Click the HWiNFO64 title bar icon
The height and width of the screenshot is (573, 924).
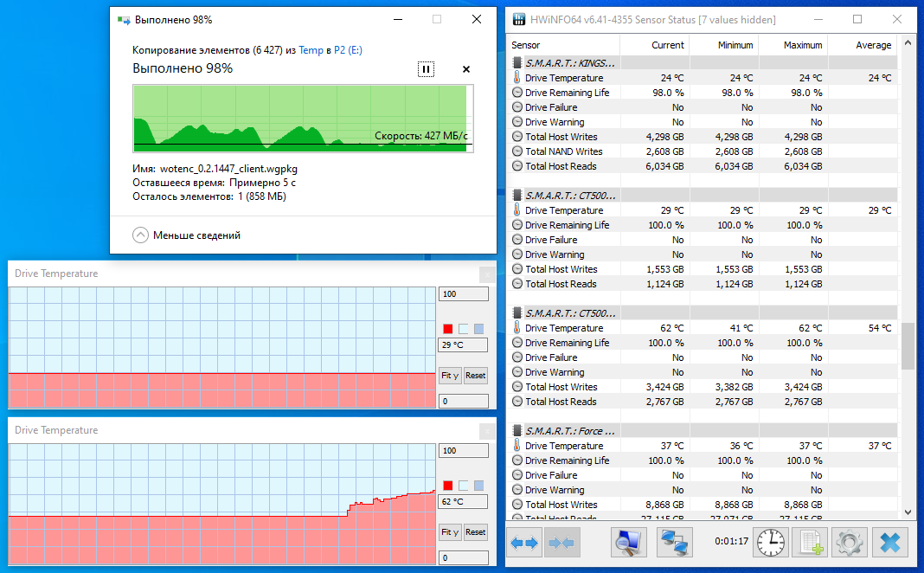(517, 18)
